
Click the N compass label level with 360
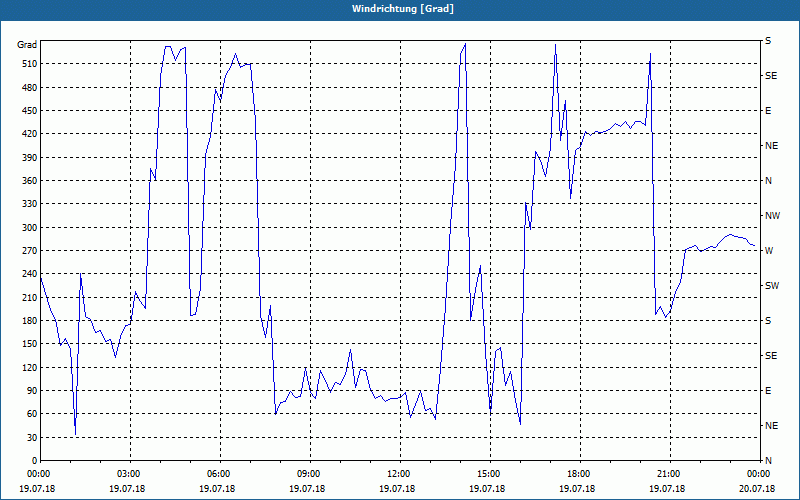[768, 181]
